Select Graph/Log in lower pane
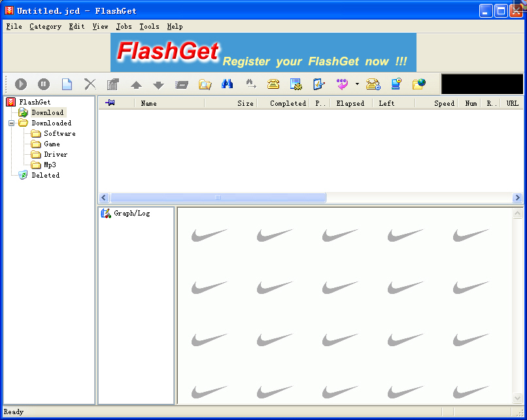 (x=132, y=213)
